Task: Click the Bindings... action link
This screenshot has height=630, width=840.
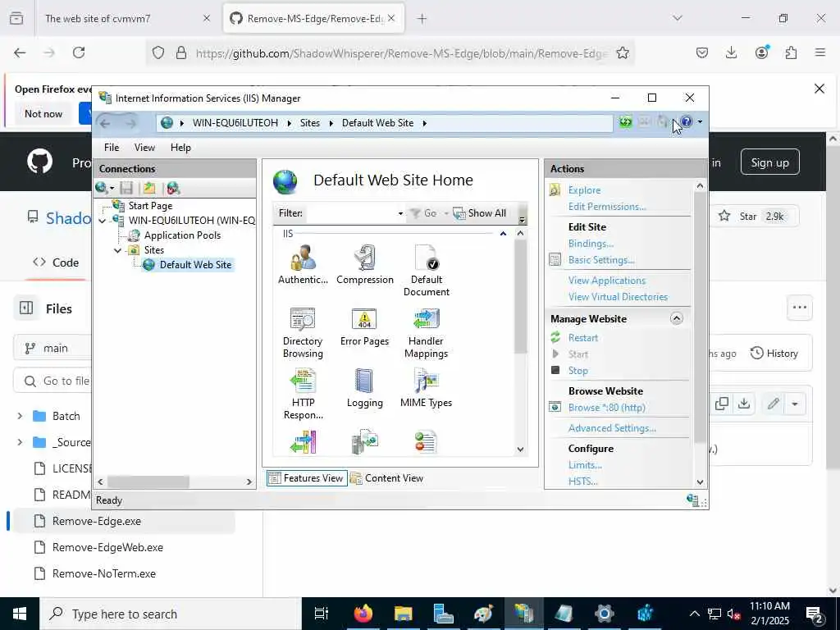Action: (x=591, y=244)
